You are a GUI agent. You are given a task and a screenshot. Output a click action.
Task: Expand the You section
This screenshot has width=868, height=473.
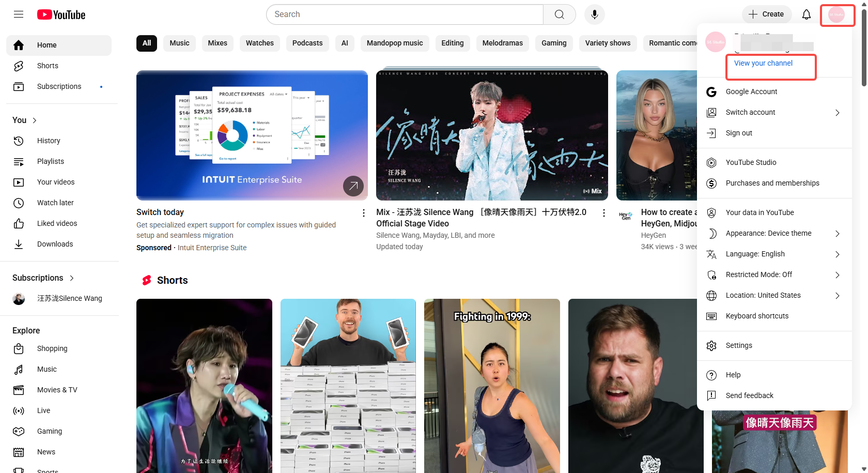(x=25, y=120)
